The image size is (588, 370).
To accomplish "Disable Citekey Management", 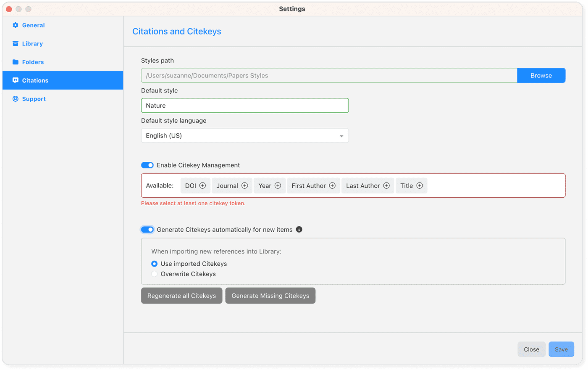I will point(147,165).
